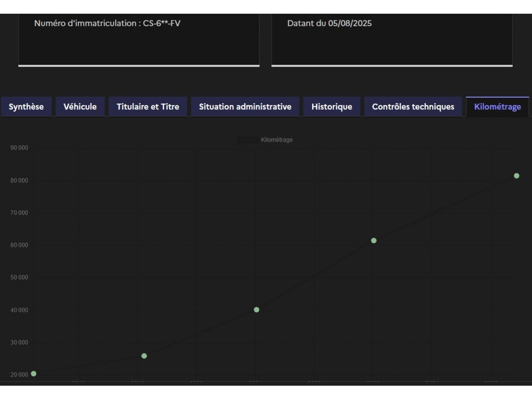Select the data point near 26 000 km
This screenshot has width=532, height=399.
[144, 356]
